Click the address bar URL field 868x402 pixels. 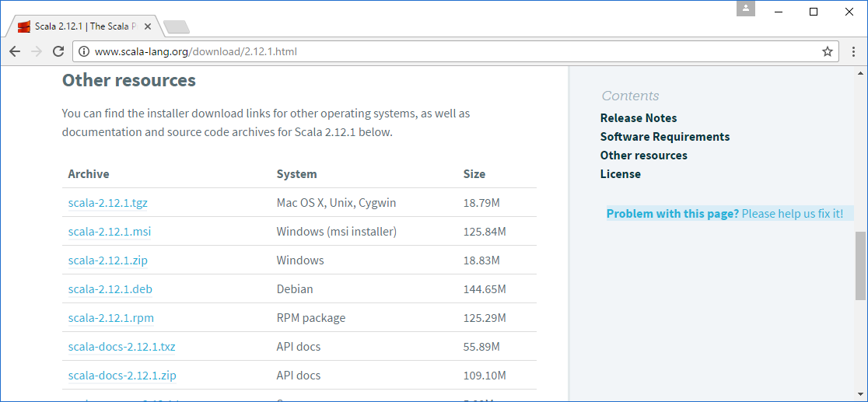[454, 51]
